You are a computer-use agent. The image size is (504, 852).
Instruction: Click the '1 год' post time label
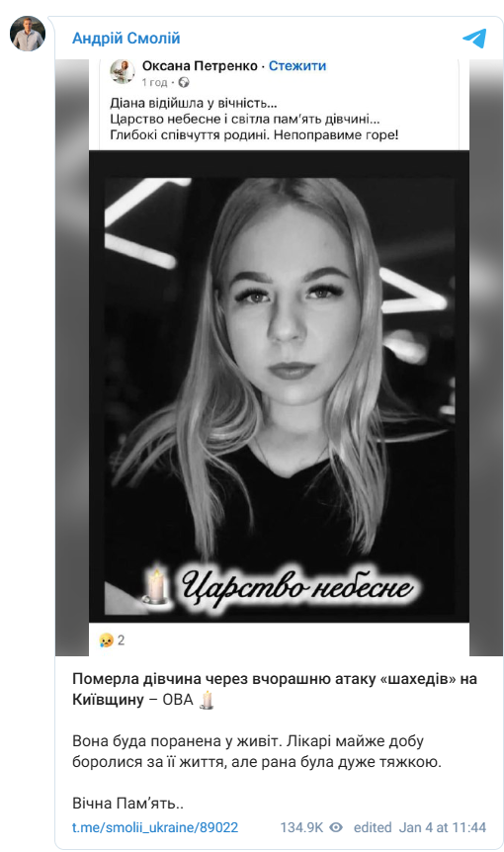click(155, 83)
